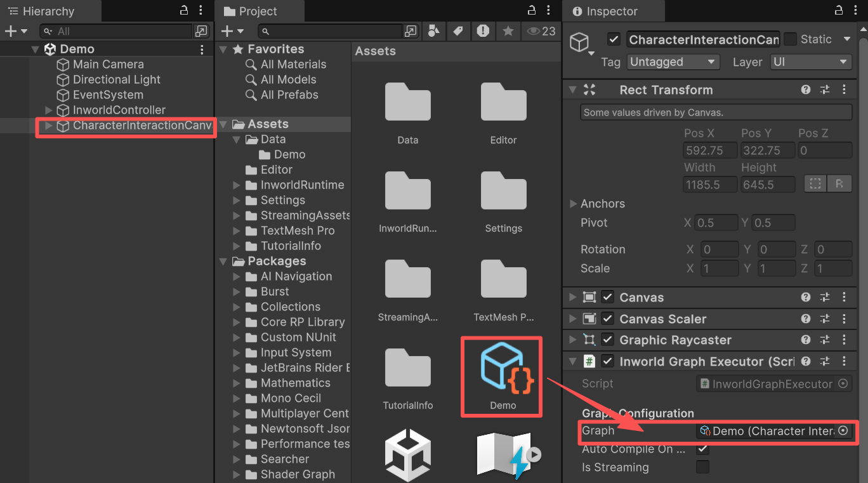Open the Layer dropdown showing UI
Viewport: 868px width, 483px height.
(810, 62)
